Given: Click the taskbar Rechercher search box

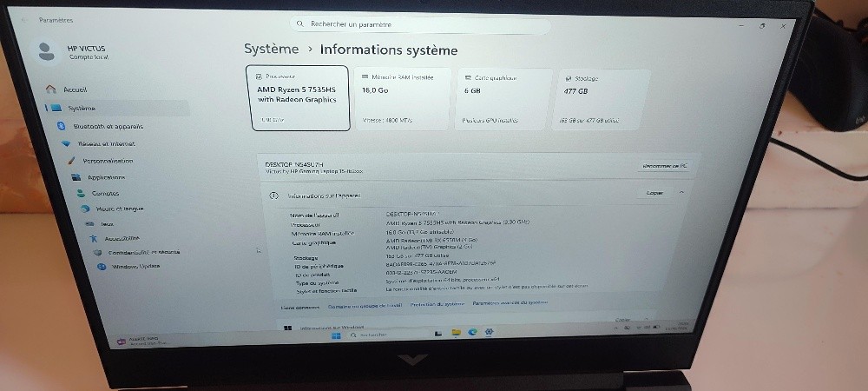Looking at the screenshot, I should [x=386, y=335].
